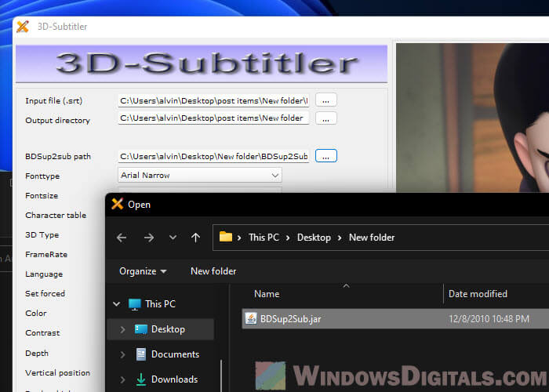Select Downloads in navigation tree
Viewport: 549px width, 392px height.
point(174,379)
